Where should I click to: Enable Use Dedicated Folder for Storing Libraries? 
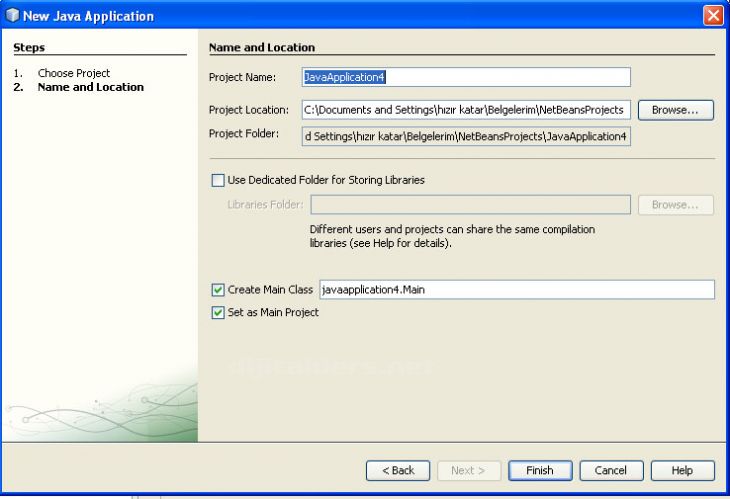click(218, 180)
